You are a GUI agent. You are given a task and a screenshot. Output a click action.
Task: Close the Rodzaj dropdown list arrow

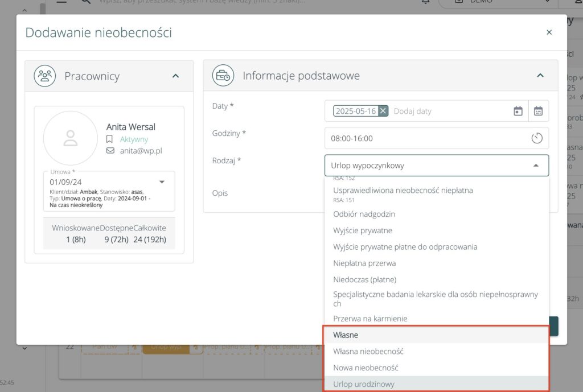pos(535,166)
